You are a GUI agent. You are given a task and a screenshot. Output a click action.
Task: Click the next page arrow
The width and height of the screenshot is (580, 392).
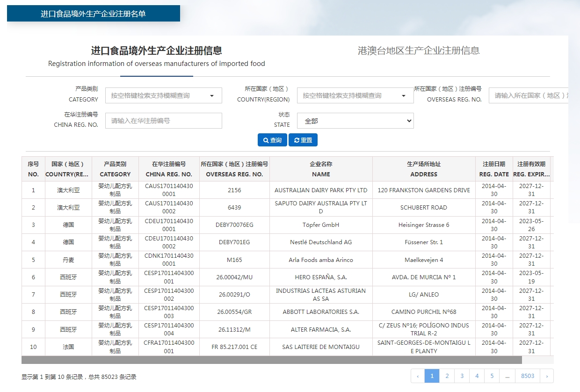547,376
